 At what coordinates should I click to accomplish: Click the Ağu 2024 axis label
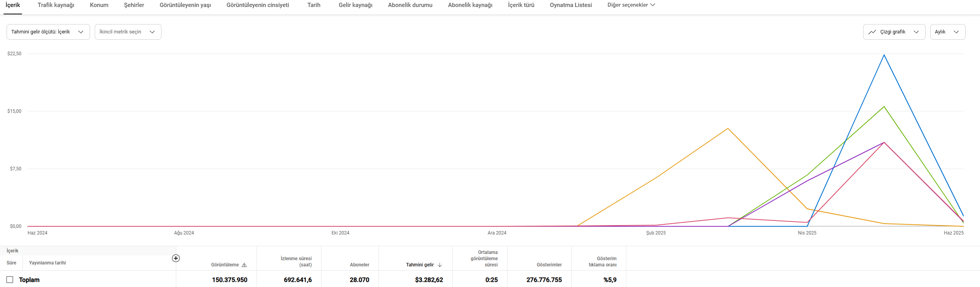184,233
